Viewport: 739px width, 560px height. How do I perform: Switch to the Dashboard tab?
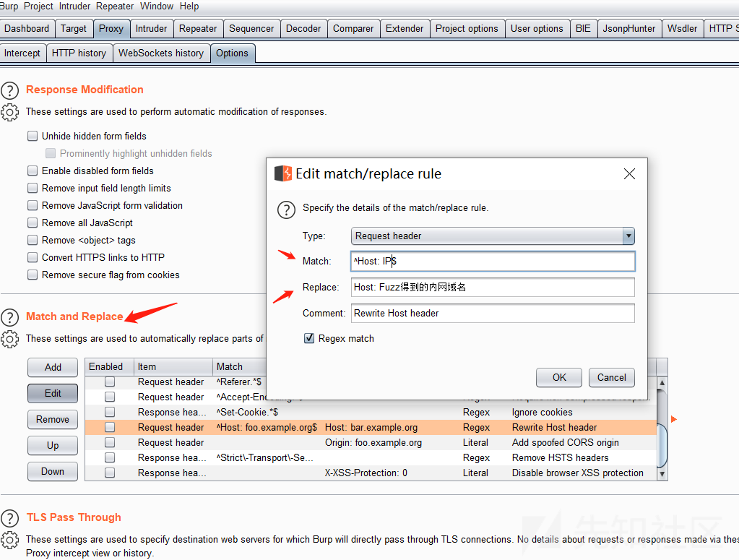[x=27, y=29]
